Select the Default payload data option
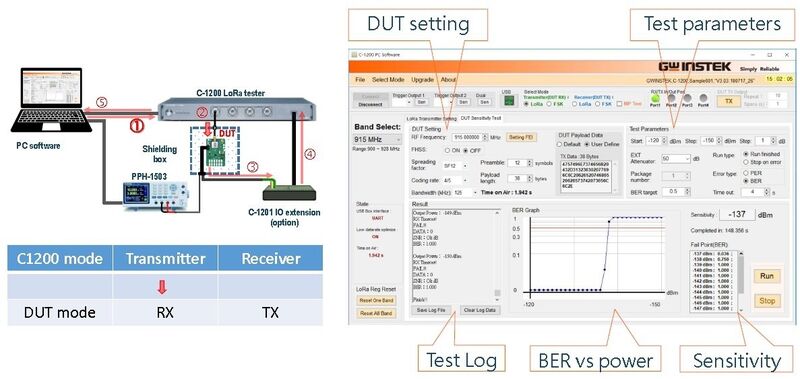Image resolution: width=800 pixels, height=379 pixels. [561, 144]
